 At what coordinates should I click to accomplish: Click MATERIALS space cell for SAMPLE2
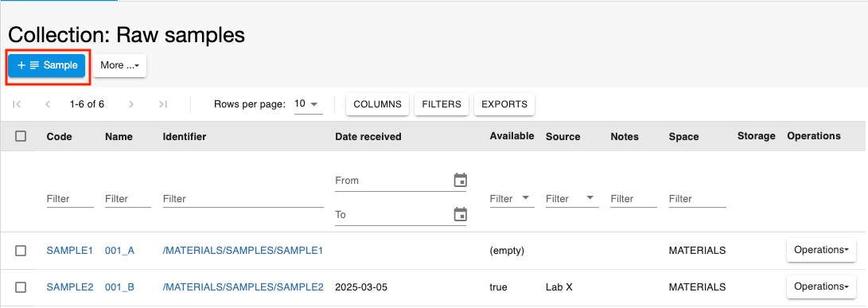[x=698, y=287]
